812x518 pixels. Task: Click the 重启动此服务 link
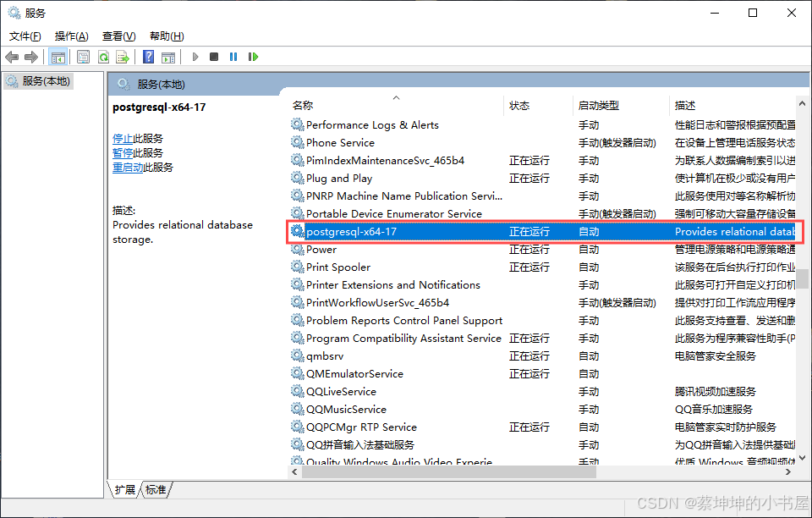click(129, 167)
